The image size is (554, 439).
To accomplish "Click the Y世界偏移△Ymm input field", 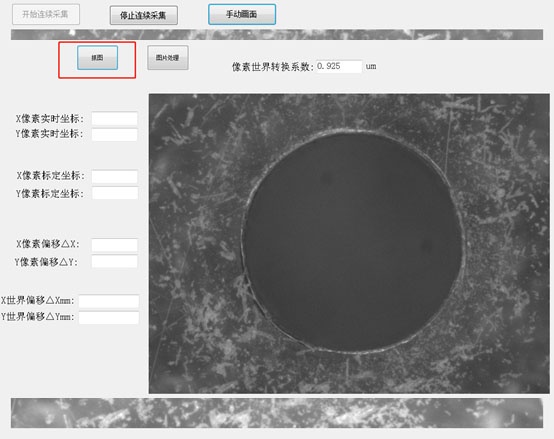I will coord(109,318).
